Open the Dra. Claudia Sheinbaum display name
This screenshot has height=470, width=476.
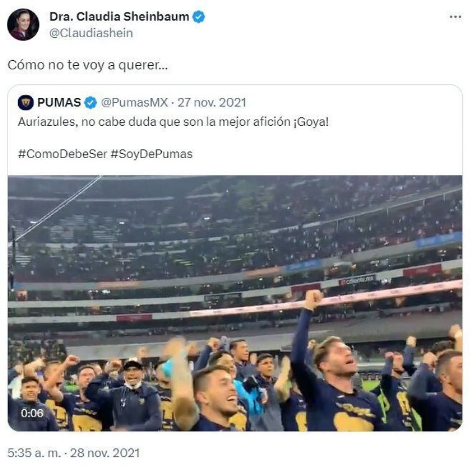[119, 17]
